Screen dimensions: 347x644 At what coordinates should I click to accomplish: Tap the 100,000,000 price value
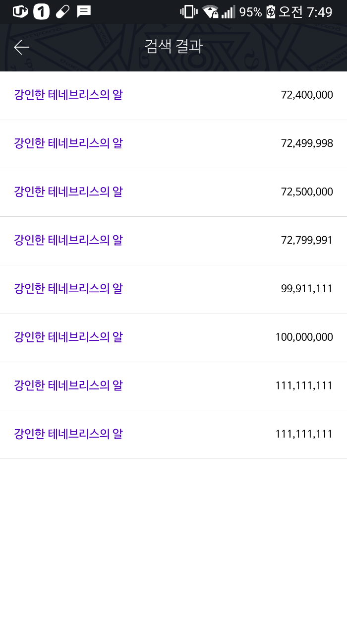click(x=304, y=337)
